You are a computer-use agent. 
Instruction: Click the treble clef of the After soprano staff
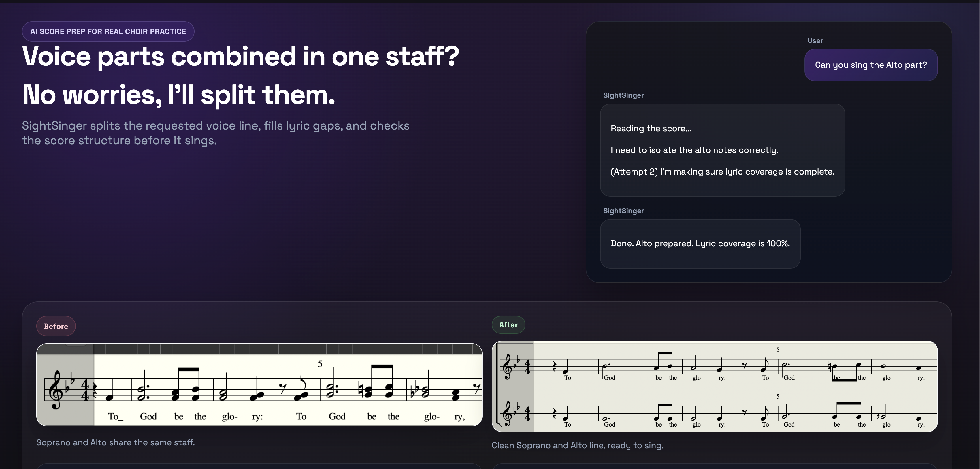point(508,366)
